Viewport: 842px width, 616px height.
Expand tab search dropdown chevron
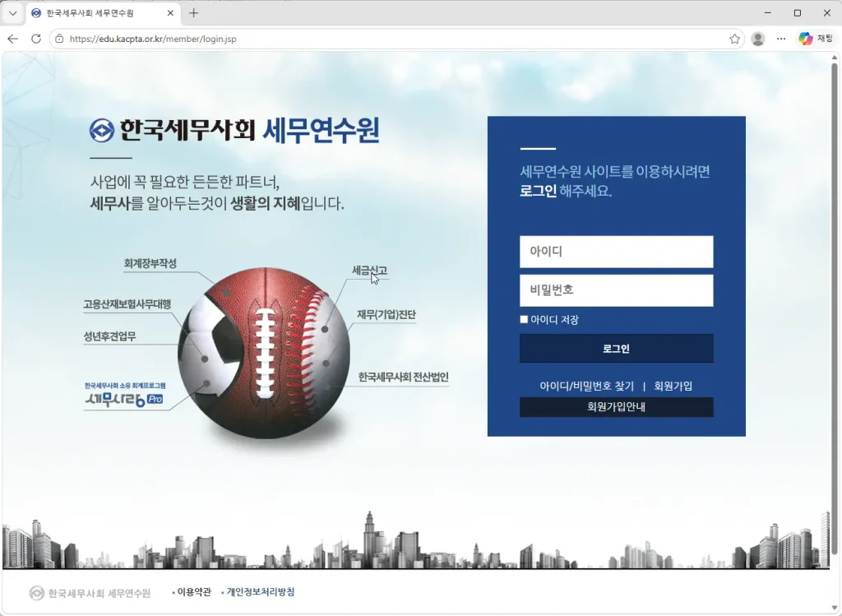click(13, 13)
